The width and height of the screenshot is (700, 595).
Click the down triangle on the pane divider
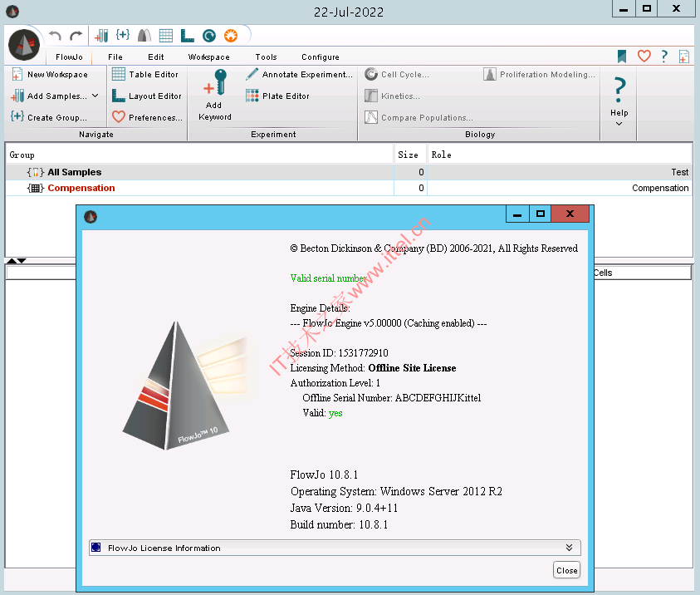[22, 261]
